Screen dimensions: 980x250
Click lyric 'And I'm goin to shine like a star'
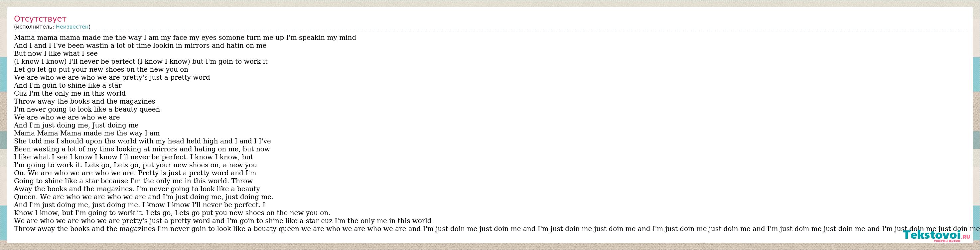(68, 85)
